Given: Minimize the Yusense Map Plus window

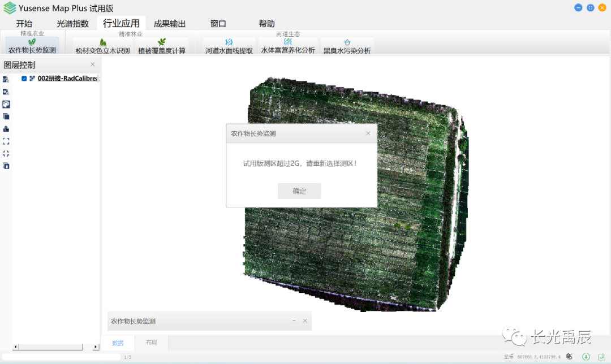Looking at the screenshot, I should pyautogui.click(x=578, y=8).
